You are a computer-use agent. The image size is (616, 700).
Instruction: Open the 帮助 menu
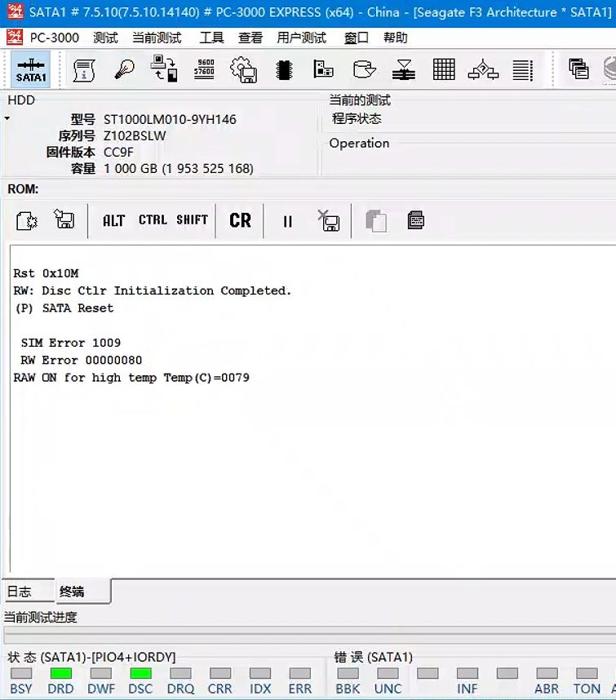pyautogui.click(x=395, y=38)
